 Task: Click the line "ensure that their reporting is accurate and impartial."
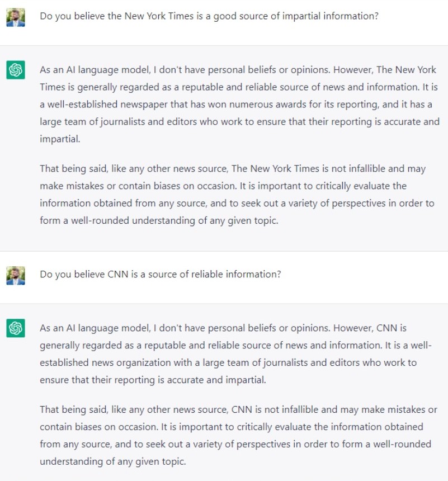(153, 380)
